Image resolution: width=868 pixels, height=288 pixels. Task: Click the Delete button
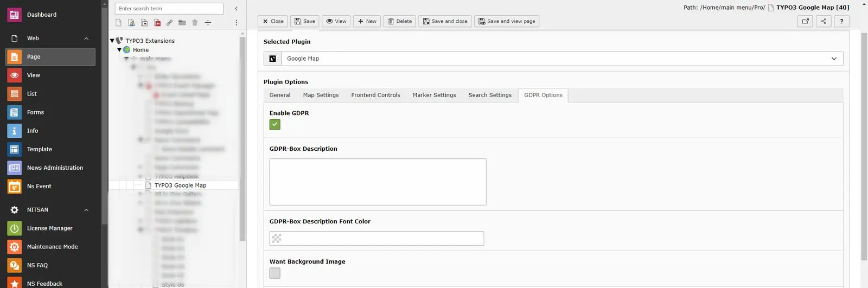(x=400, y=21)
